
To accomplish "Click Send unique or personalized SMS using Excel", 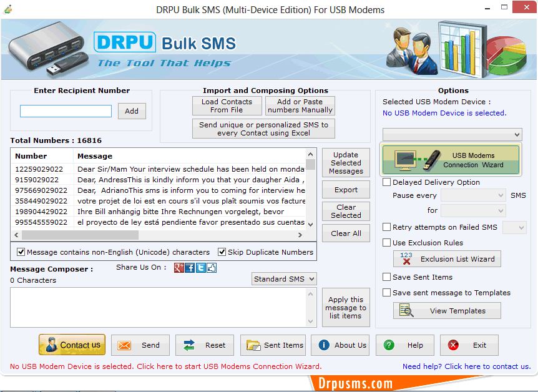I will point(263,129).
